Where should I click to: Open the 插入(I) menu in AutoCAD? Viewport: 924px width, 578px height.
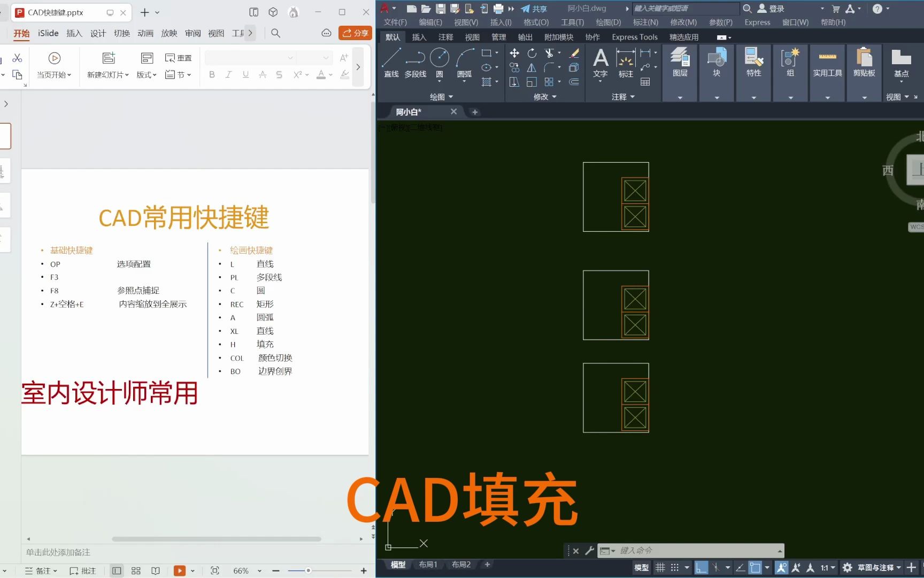[500, 22]
